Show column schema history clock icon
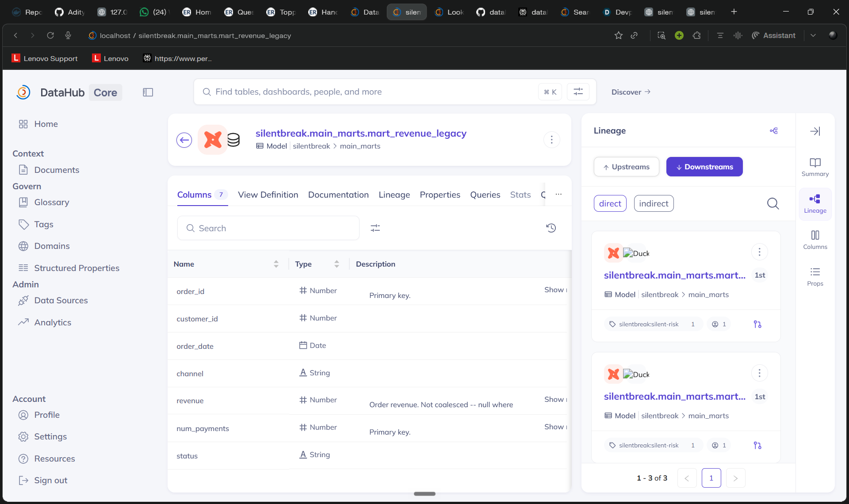The width and height of the screenshot is (849, 504). pos(551,228)
